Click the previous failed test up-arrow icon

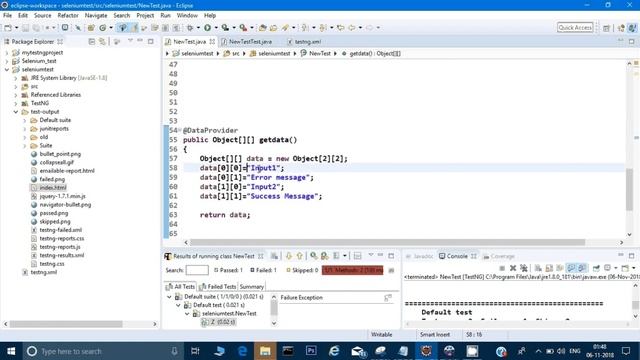299,256
